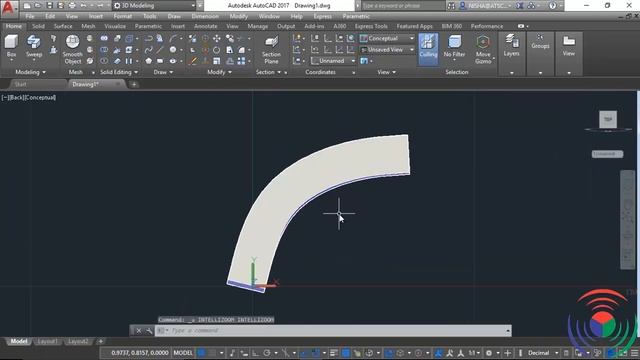Click the search binoculars icon
The width and height of the screenshot is (640, 360).
tap(451, 6)
